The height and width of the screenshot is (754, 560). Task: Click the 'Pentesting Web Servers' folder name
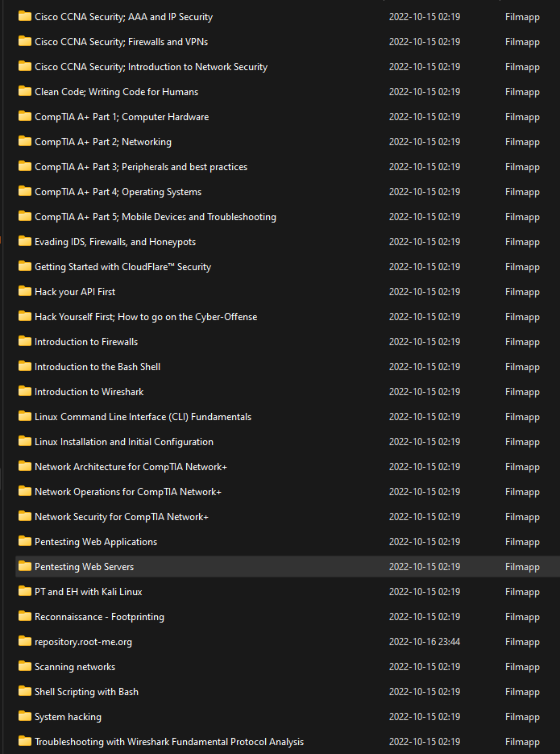click(x=84, y=567)
